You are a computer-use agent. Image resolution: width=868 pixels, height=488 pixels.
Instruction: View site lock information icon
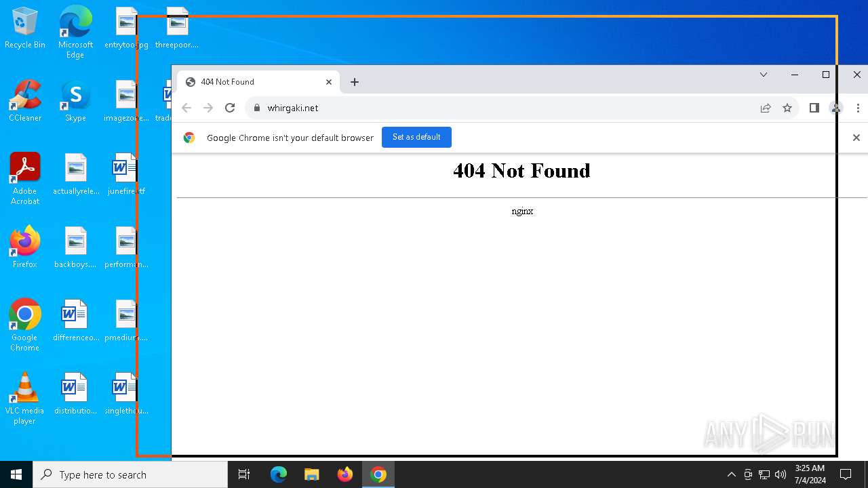[x=256, y=108]
